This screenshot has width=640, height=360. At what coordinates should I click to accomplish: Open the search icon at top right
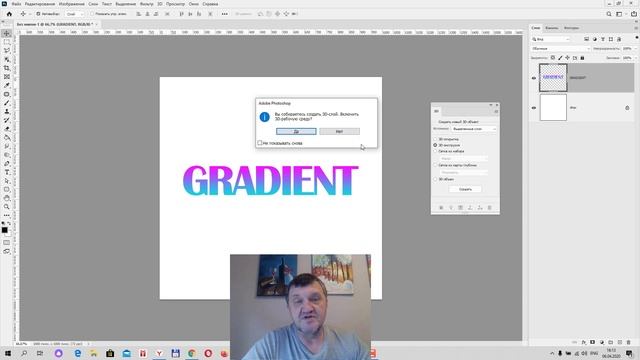pyautogui.click(x=609, y=14)
